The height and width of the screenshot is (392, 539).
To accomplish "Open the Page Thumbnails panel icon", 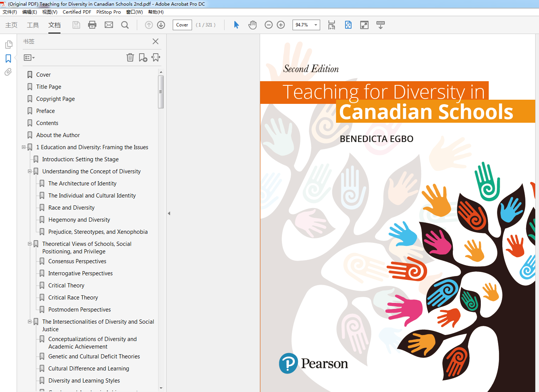I will [x=8, y=45].
